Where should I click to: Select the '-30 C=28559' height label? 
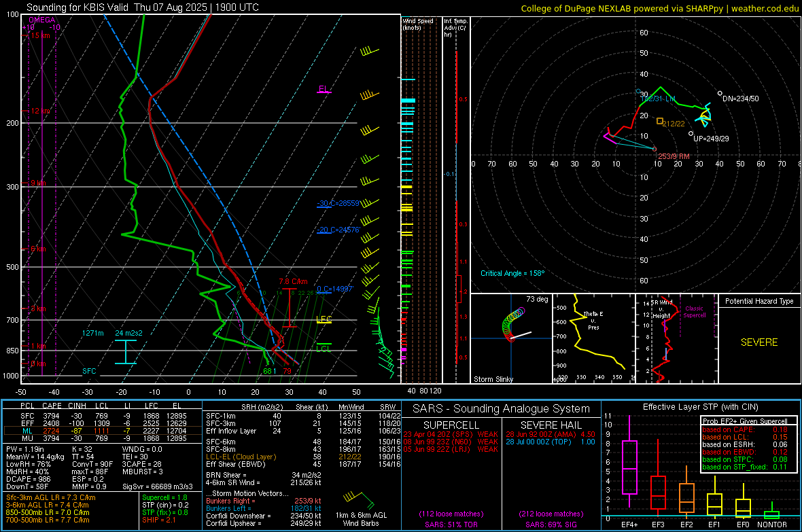point(338,203)
